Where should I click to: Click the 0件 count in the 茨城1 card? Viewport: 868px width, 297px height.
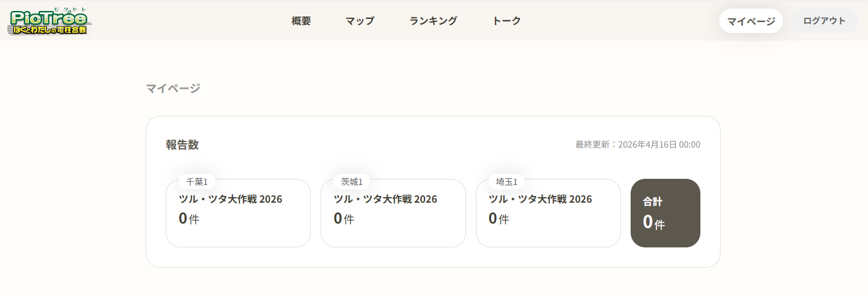344,219
